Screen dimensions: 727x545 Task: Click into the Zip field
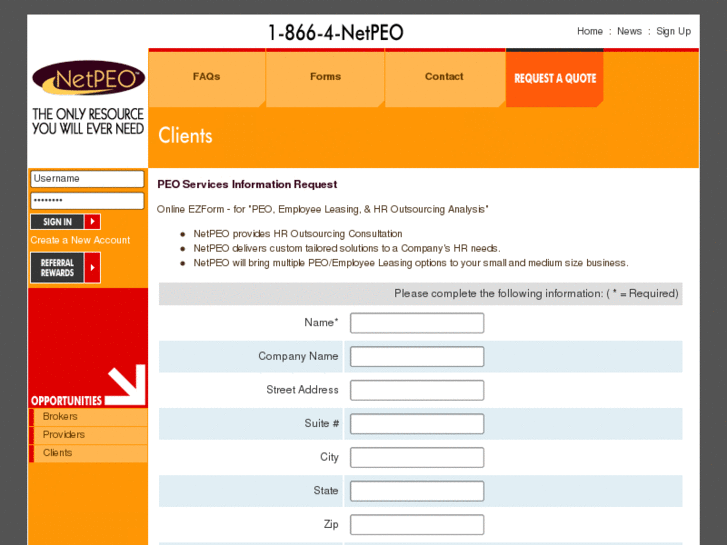(x=417, y=525)
